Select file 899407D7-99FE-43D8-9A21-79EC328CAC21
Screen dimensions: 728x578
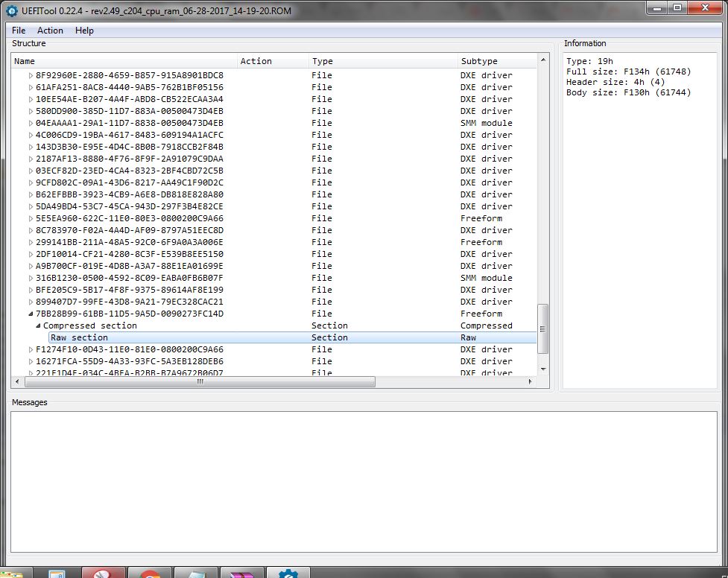tap(130, 302)
